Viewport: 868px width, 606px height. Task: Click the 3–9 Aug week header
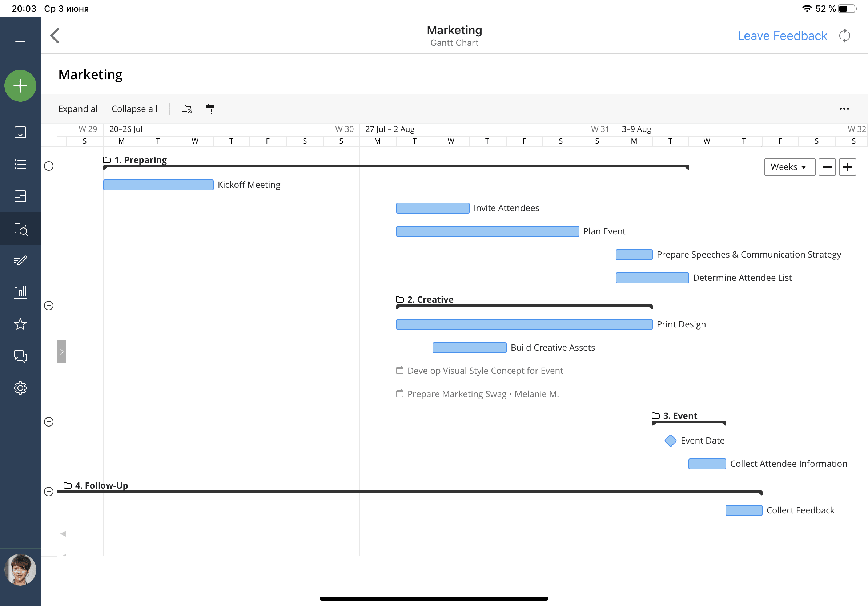click(x=636, y=129)
